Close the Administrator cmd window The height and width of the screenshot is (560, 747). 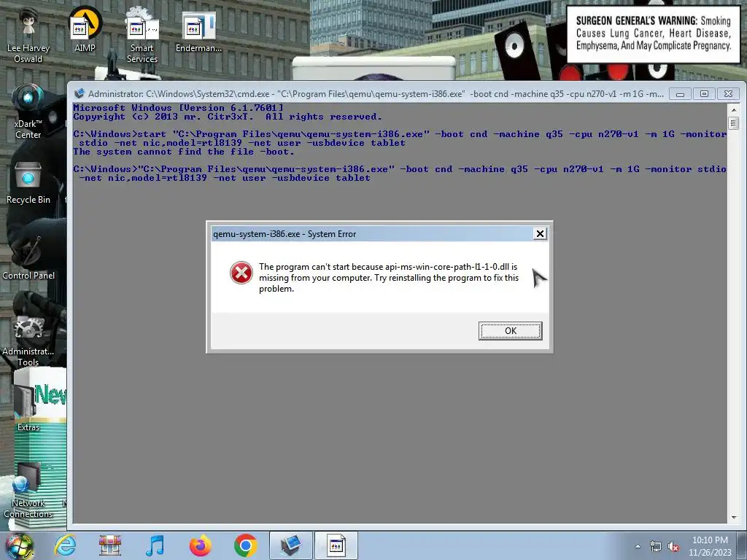click(x=729, y=94)
